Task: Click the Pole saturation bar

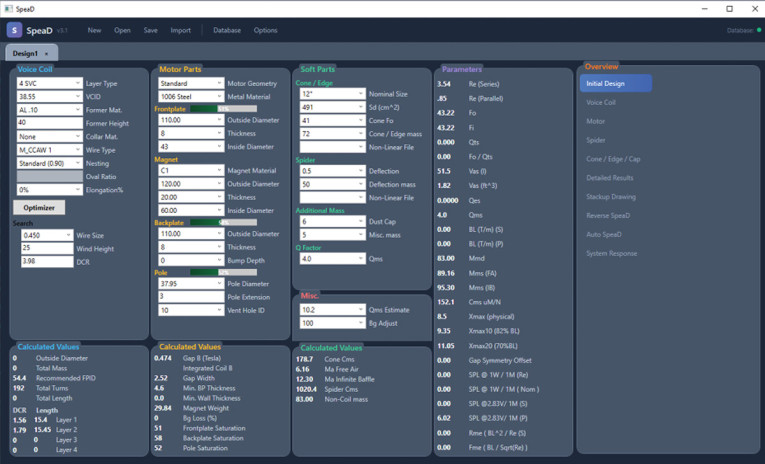Action: [223, 272]
